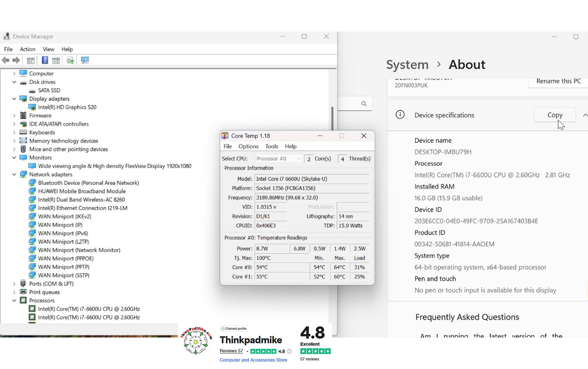Open the Core Temp File menu
Image resolution: width=588 pixels, height=369 pixels.
(227, 146)
